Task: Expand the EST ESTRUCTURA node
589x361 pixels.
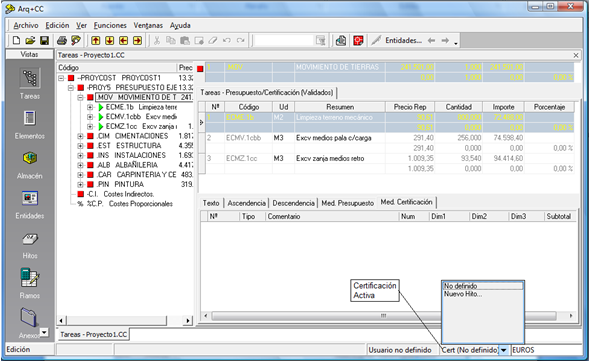Action: point(80,146)
